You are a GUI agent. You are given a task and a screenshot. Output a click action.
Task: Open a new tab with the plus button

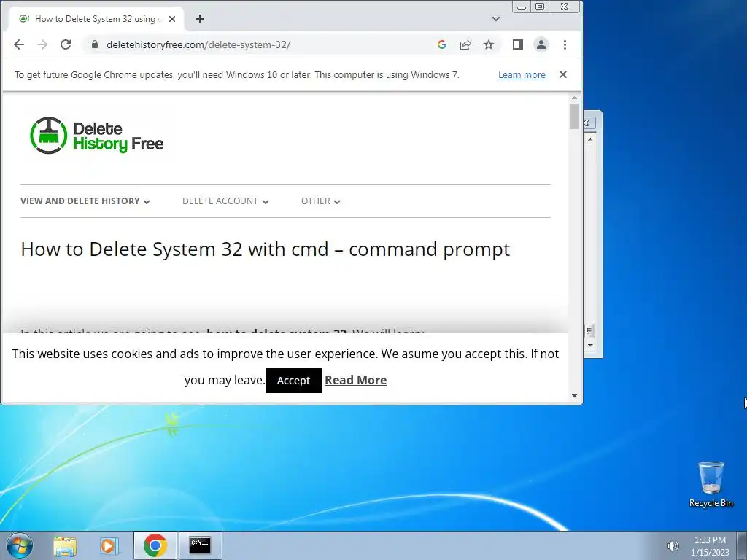[200, 19]
